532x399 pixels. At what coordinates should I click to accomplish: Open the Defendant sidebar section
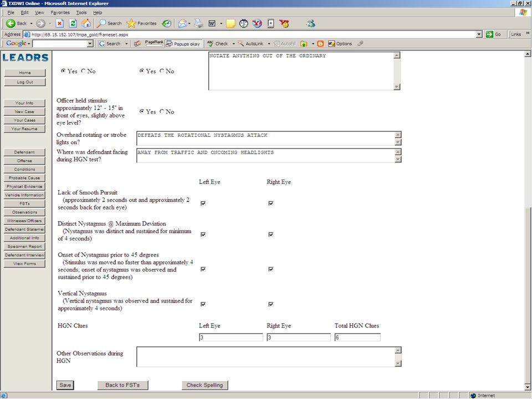pyautogui.click(x=24, y=152)
